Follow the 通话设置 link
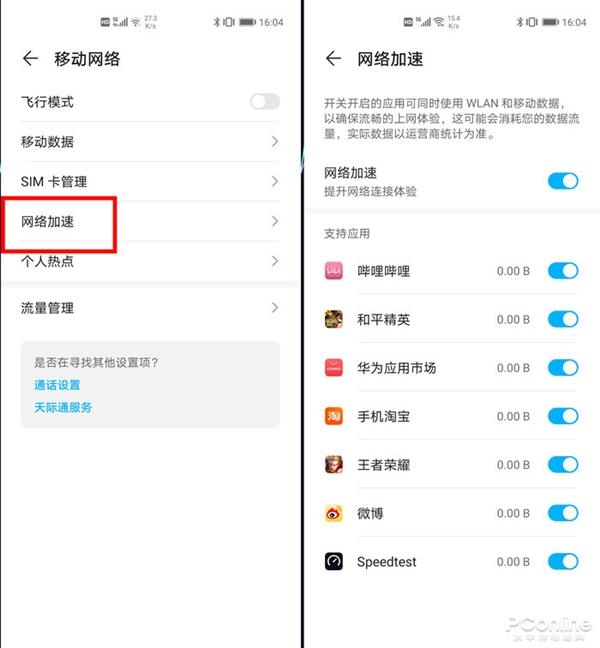Screen dimensions: 600x648 pyautogui.click(x=57, y=385)
